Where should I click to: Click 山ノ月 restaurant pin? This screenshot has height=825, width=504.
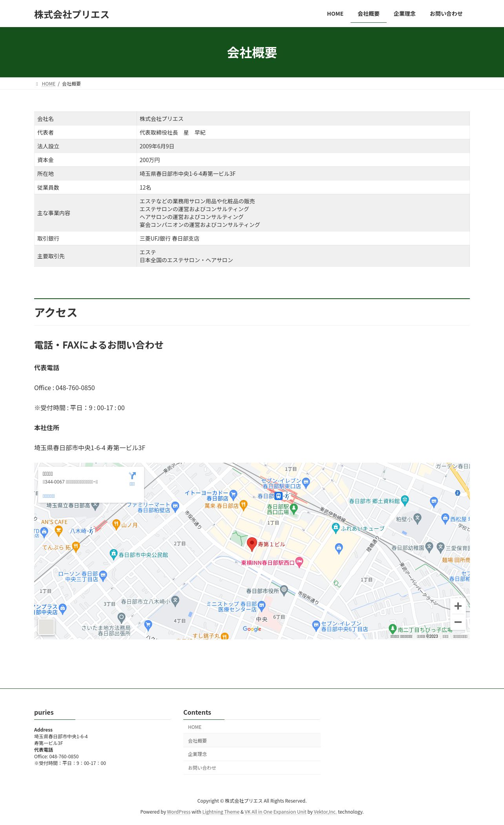coord(116,524)
